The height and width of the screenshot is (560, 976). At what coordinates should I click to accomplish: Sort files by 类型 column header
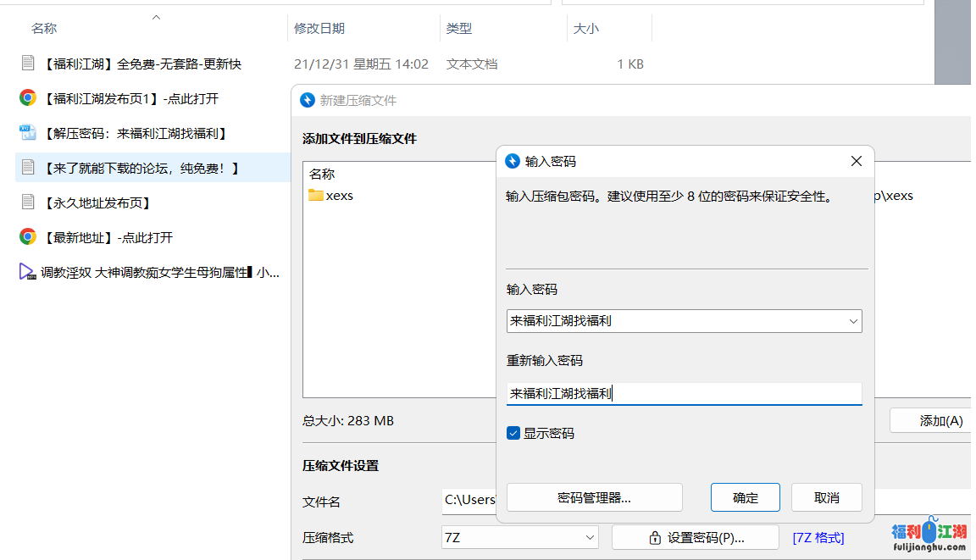point(459,29)
